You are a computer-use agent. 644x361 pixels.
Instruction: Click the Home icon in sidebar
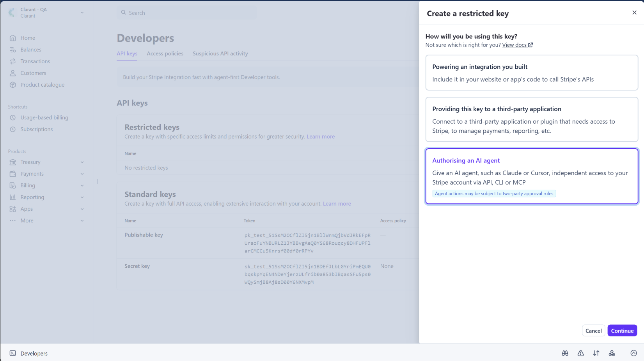click(13, 38)
